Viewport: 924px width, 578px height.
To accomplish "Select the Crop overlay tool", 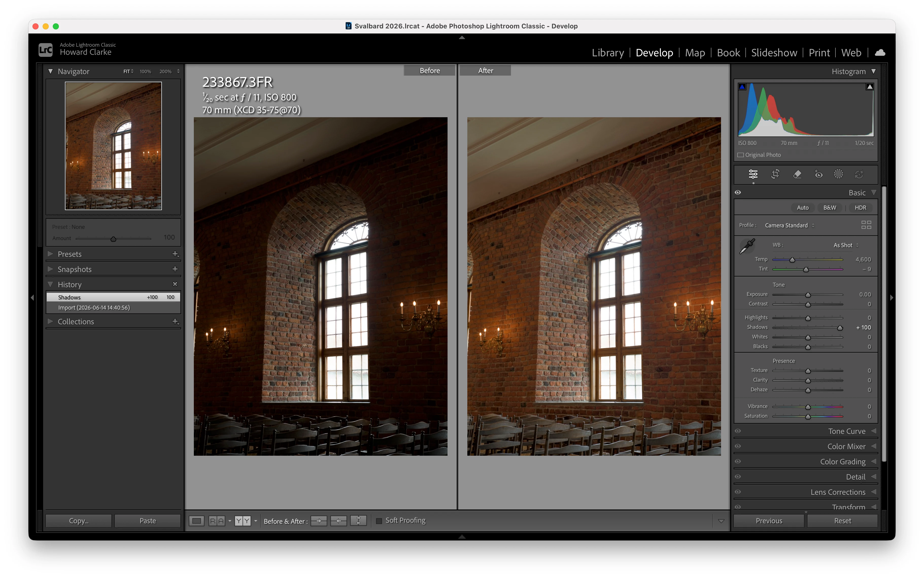I will click(775, 174).
